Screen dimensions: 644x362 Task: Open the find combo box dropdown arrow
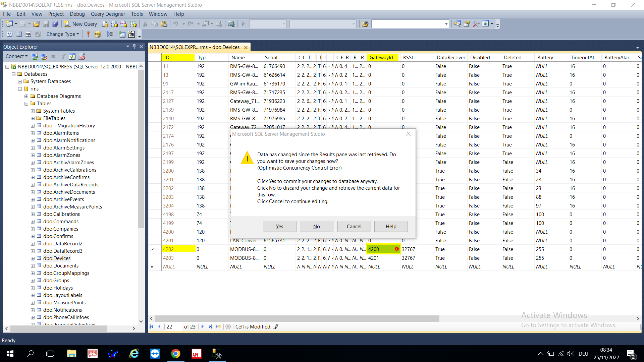tap(446, 24)
